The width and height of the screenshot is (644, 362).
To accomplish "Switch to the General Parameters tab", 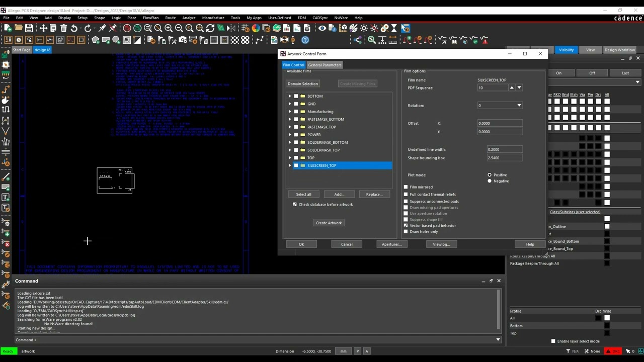I will click(x=325, y=65).
